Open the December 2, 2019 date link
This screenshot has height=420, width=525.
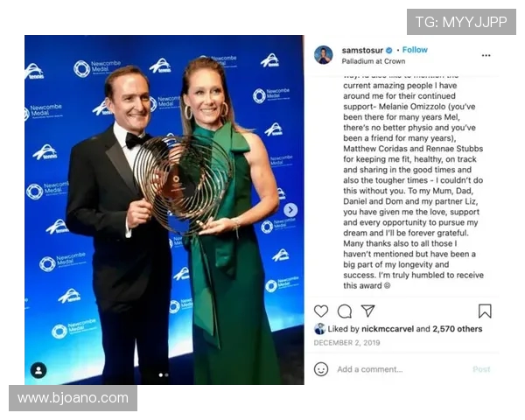point(346,343)
